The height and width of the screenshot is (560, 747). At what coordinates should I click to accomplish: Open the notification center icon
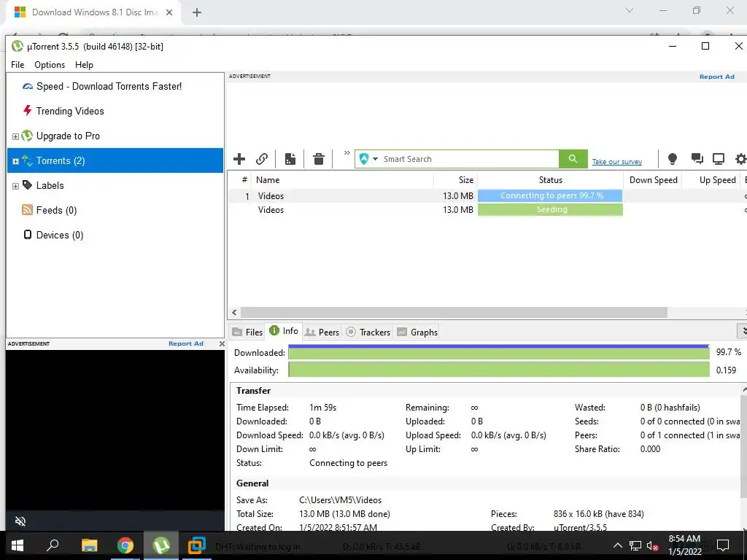723,545
